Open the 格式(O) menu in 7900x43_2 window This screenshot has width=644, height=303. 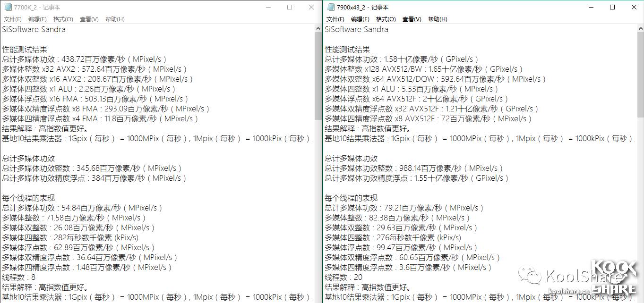point(385,19)
